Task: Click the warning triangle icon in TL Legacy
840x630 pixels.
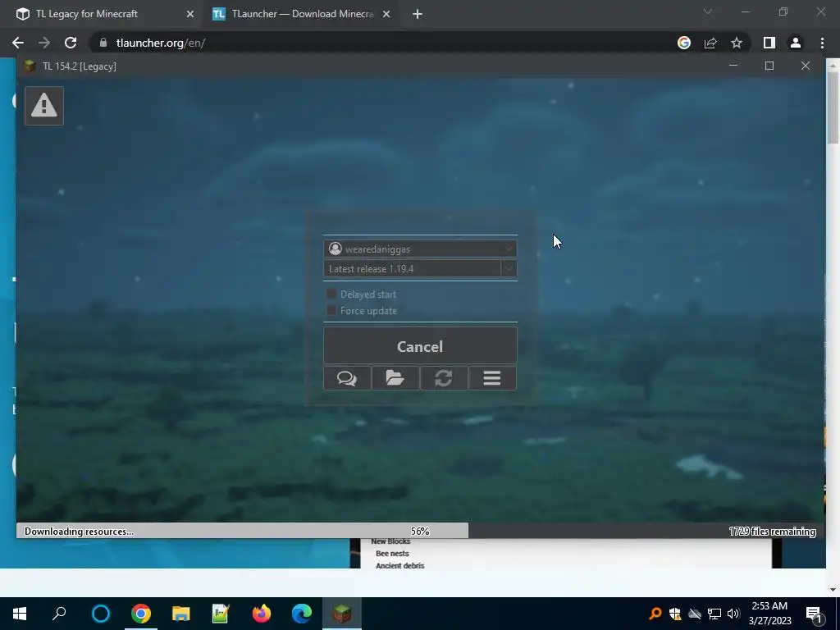Action: 44,106
